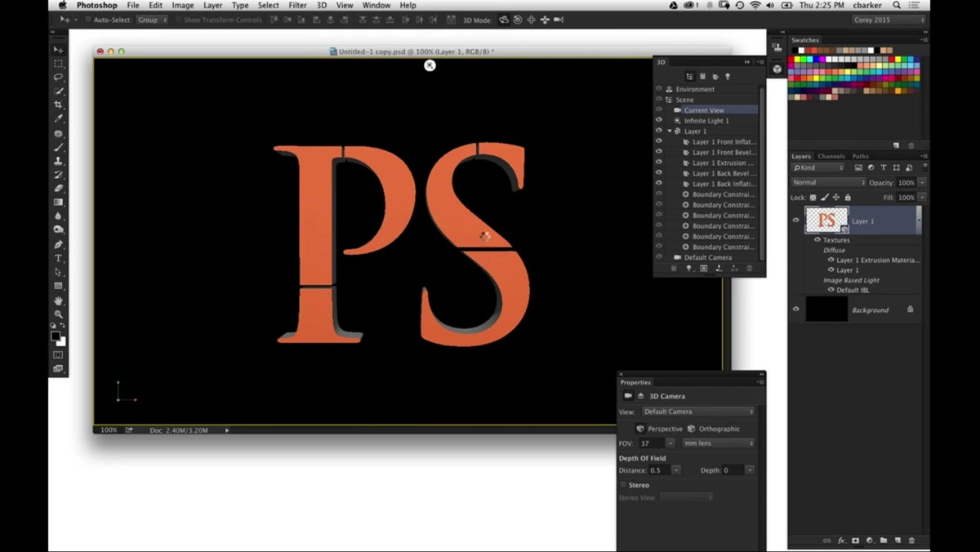Select the Type tool
Screen dimensions: 980x552
click(58, 258)
